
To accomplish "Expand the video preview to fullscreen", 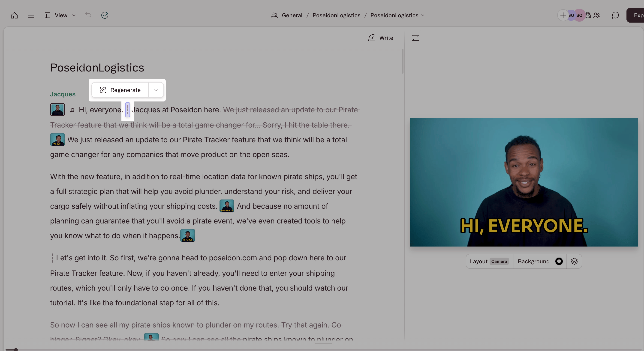I will click(x=415, y=38).
